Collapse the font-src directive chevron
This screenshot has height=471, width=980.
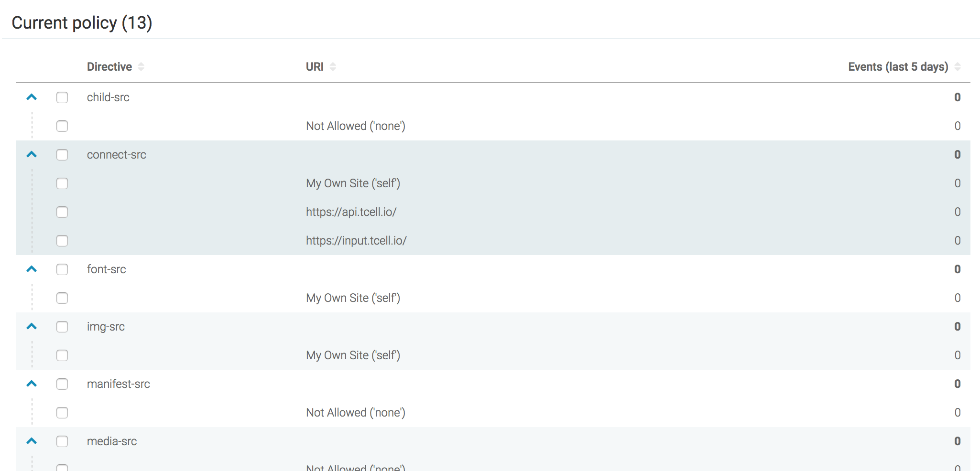(32, 269)
